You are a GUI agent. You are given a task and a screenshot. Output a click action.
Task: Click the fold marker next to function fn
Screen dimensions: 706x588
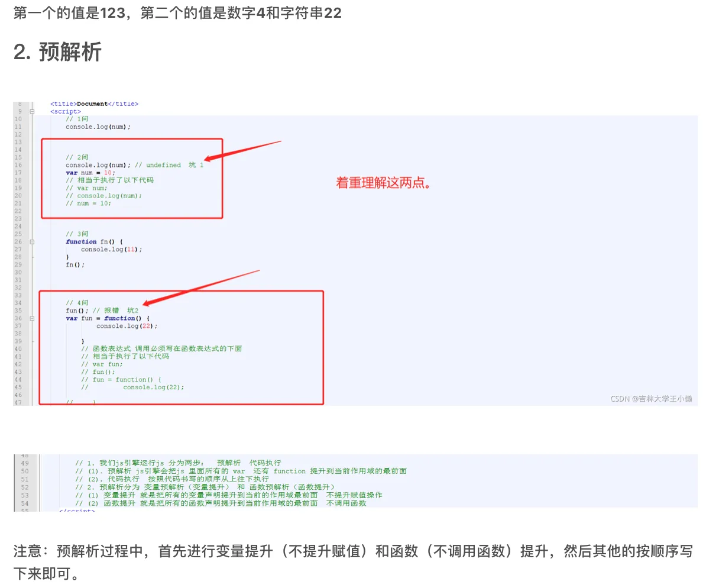[33, 241]
